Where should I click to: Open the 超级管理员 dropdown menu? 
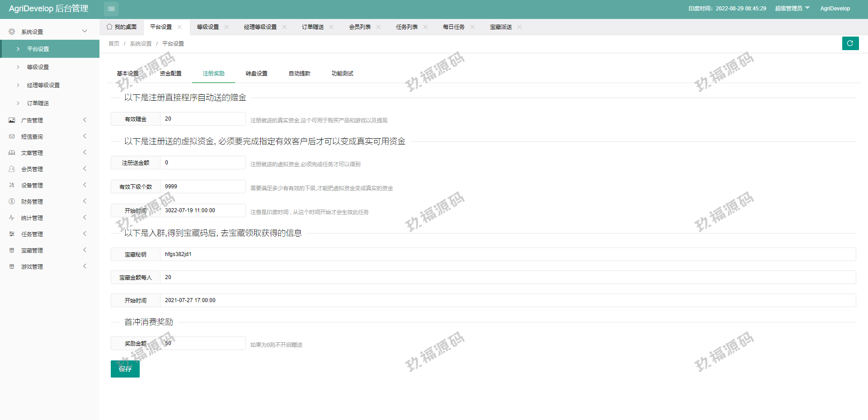(x=792, y=9)
